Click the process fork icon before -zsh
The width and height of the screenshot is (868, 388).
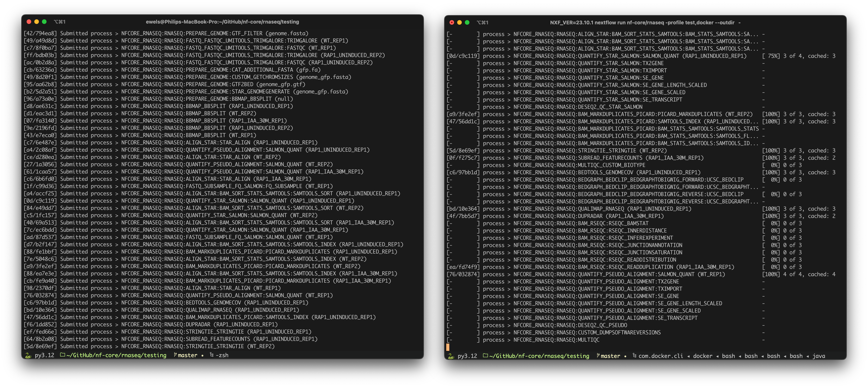pos(211,355)
